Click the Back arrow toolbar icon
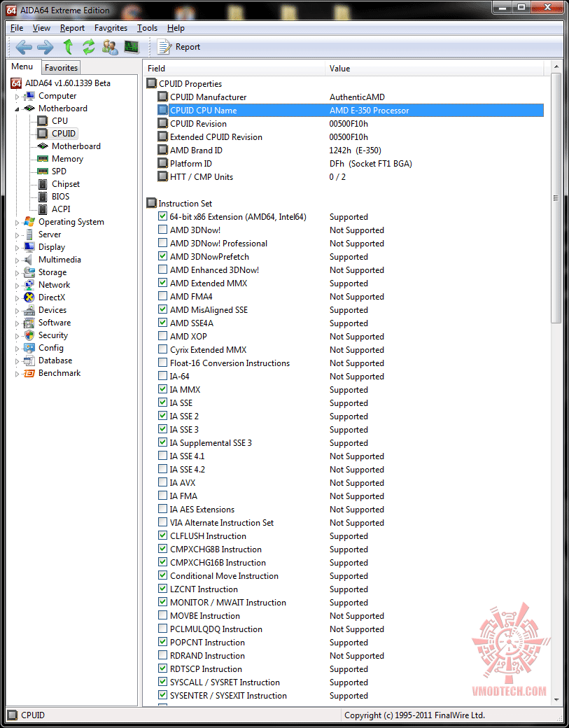This screenshot has width=569, height=728. (23, 47)
